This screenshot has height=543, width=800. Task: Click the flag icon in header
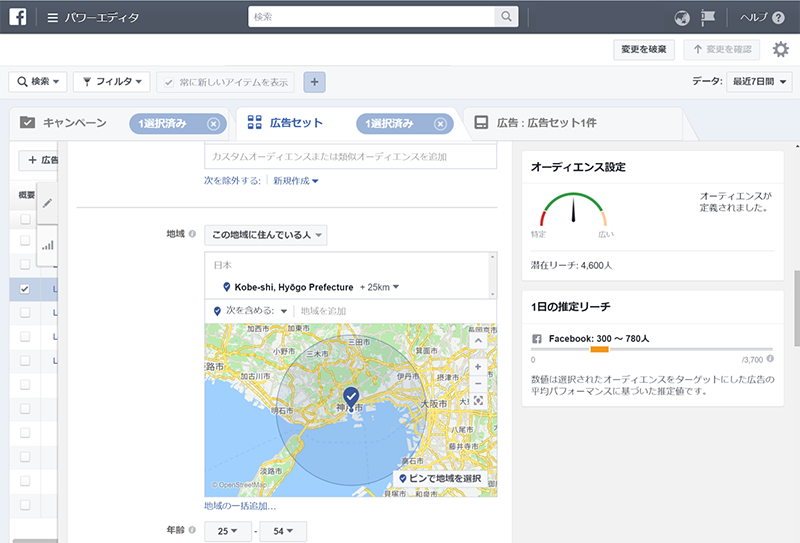point(708,17)
